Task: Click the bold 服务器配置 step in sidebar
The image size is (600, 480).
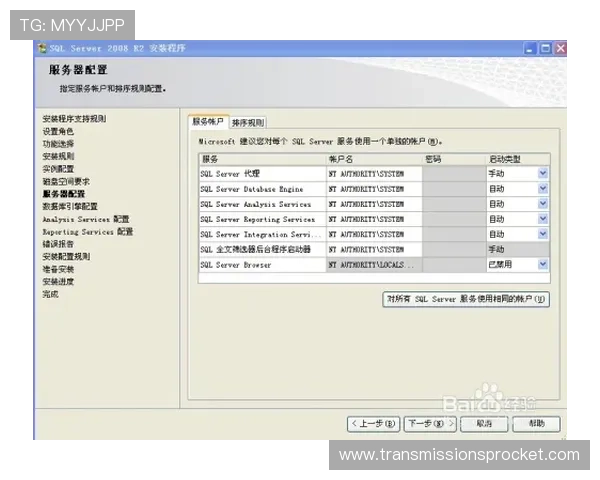Action: tap(64, 194)
